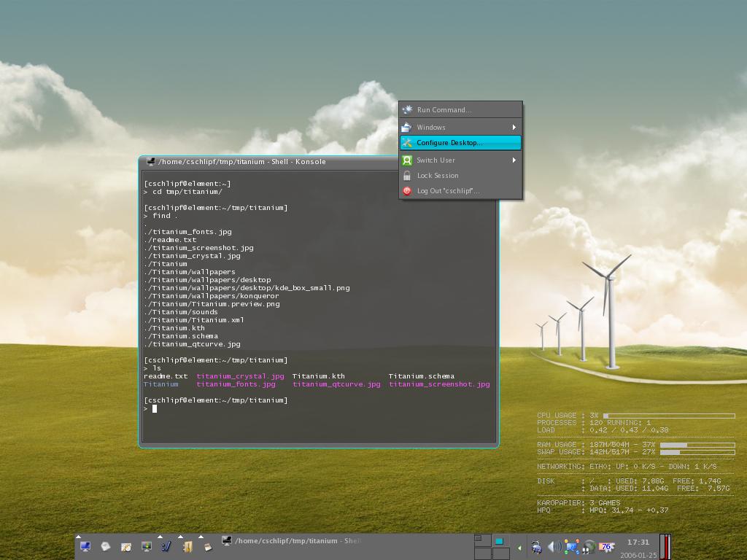Collapse the system tray with the green arrow

pyautogui.click(x=519, y=548)
